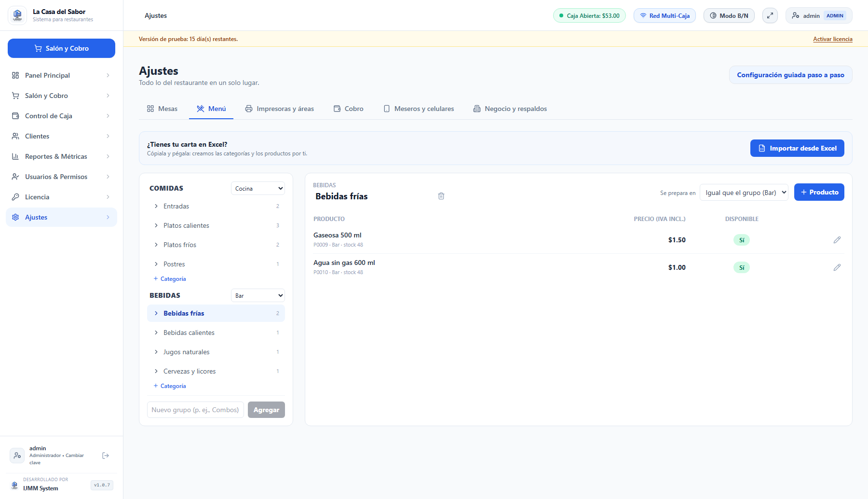868x499 pixels.
Task: Edit Gaseosa 500 ml with pencil icon
Action: [837, 240]
